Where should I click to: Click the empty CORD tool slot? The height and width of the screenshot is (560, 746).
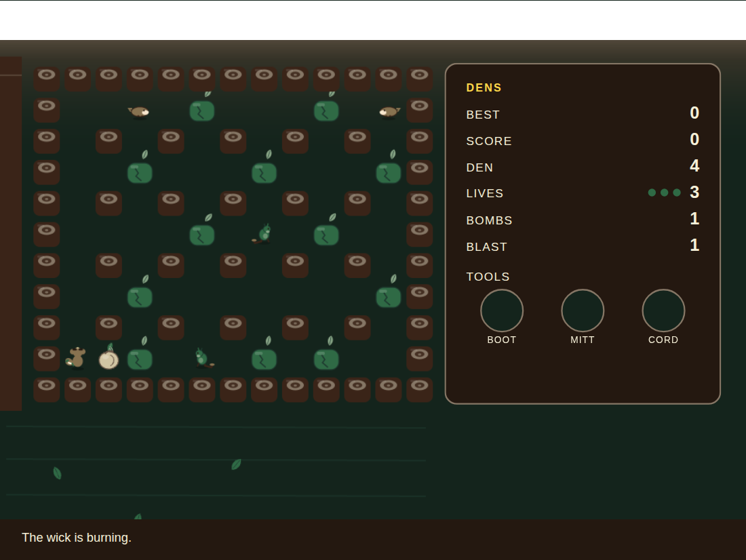(664, 311)
